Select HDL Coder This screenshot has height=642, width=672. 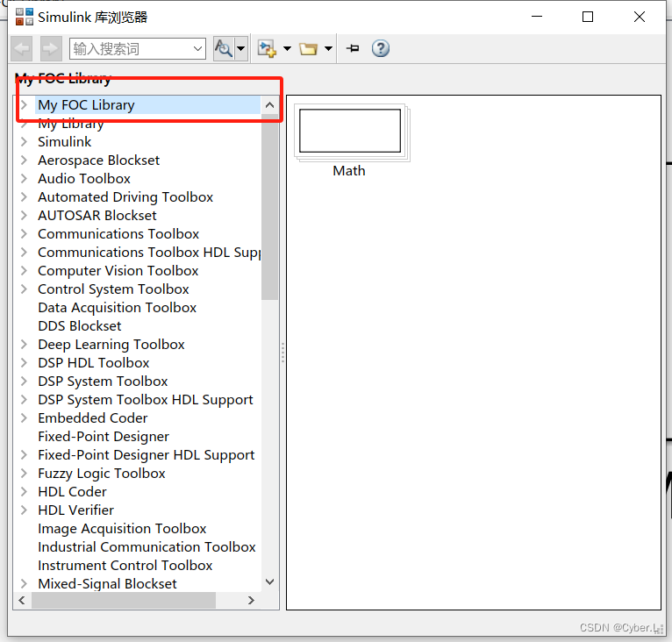click(x=72, y=492)
